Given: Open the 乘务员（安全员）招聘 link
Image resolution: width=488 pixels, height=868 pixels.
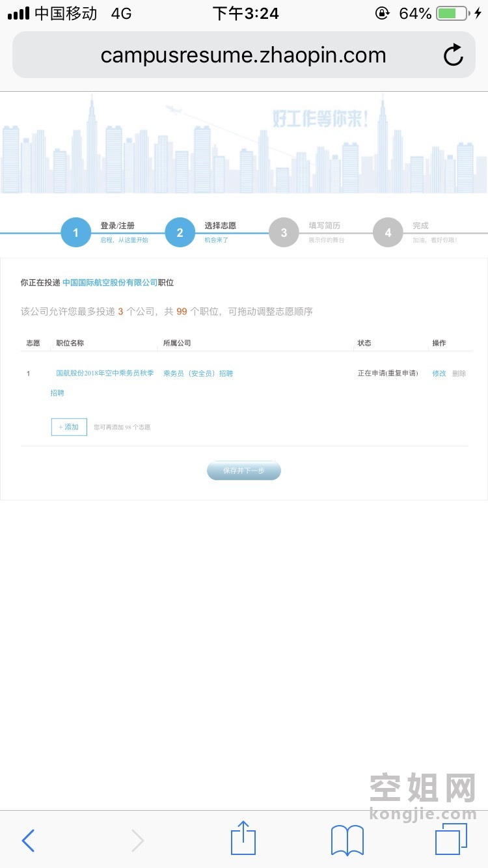Looking at the screenshot, I should [x=198, y=373].
